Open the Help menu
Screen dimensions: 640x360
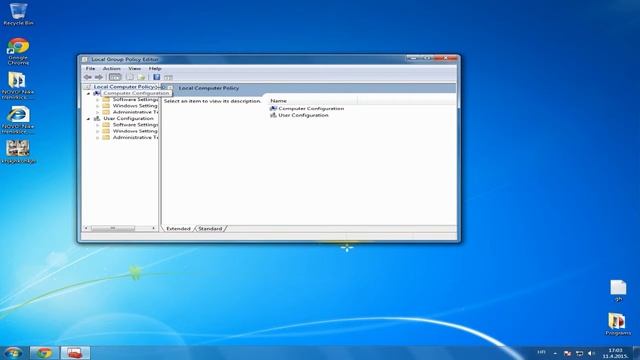pyautogui.click(x=155, y=69)
